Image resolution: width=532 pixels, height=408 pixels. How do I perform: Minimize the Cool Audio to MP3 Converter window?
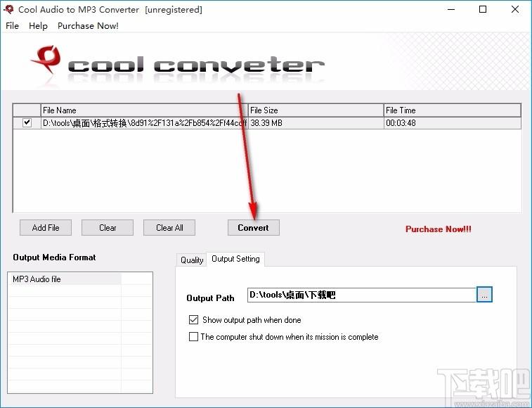[451, 10]
